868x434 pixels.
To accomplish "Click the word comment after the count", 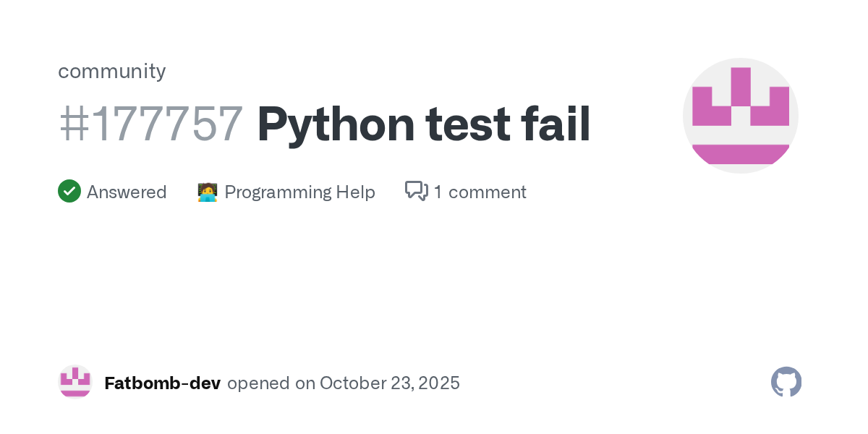I will 487,192.
